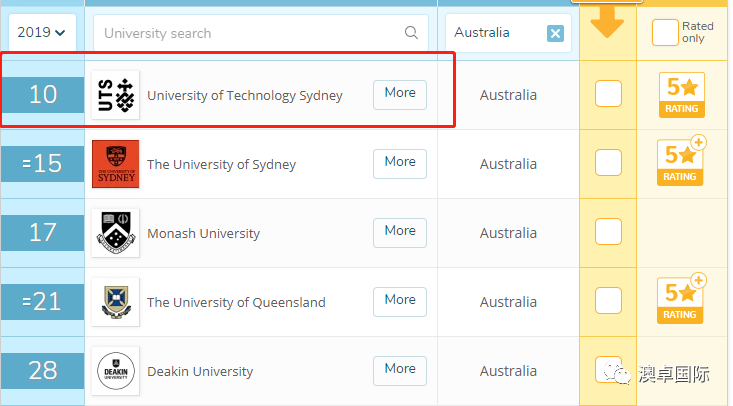Open The University of Queensland link
Image resolution: width=733 pixels, height=406 pixels.
click(x=236, y=302)
